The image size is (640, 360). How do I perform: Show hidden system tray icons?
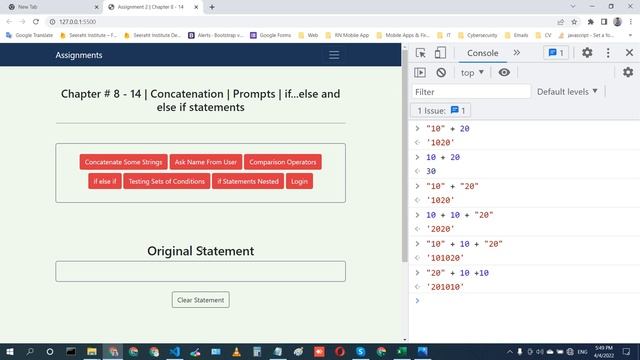(509, 351)
